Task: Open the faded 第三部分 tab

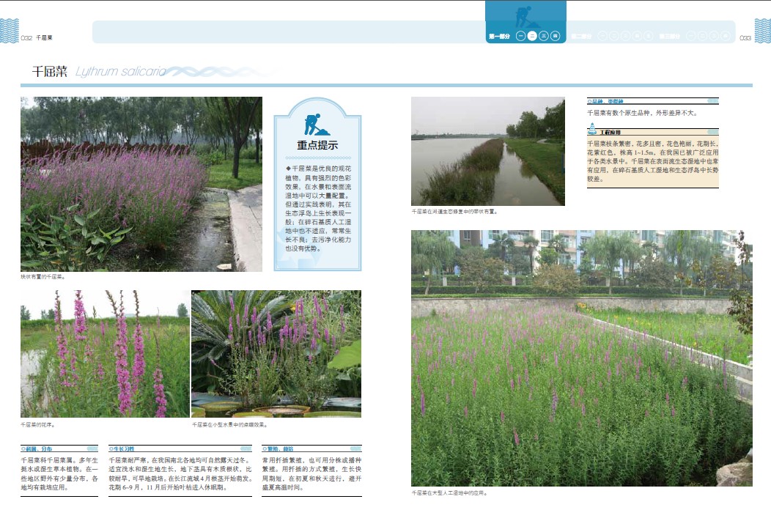Action: click(669, 36)
